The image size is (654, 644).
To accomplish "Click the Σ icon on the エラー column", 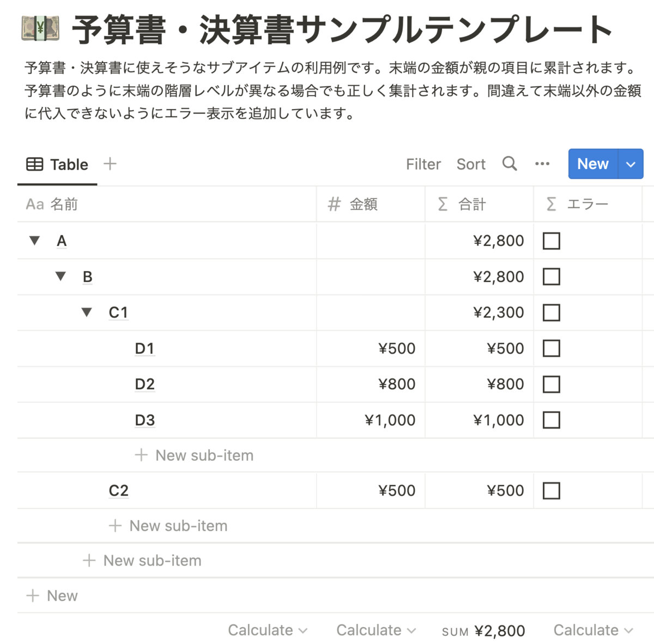I will coord(551,204).
